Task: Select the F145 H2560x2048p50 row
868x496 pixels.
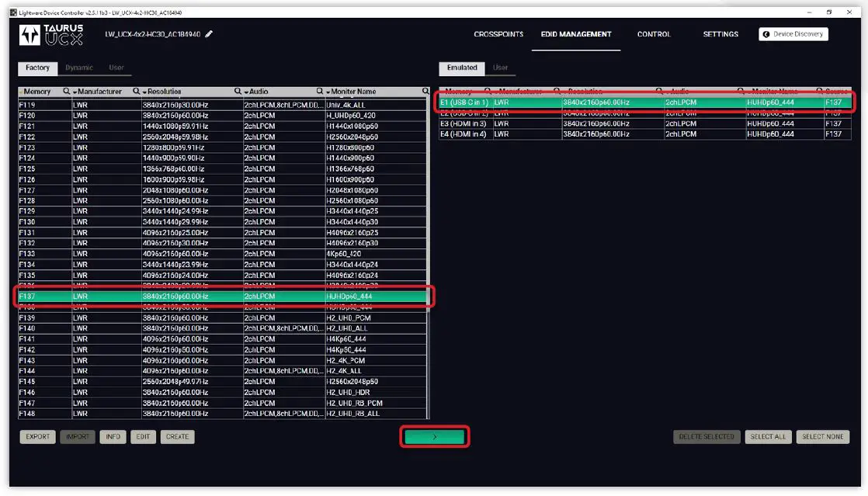Action: [223, 381]
